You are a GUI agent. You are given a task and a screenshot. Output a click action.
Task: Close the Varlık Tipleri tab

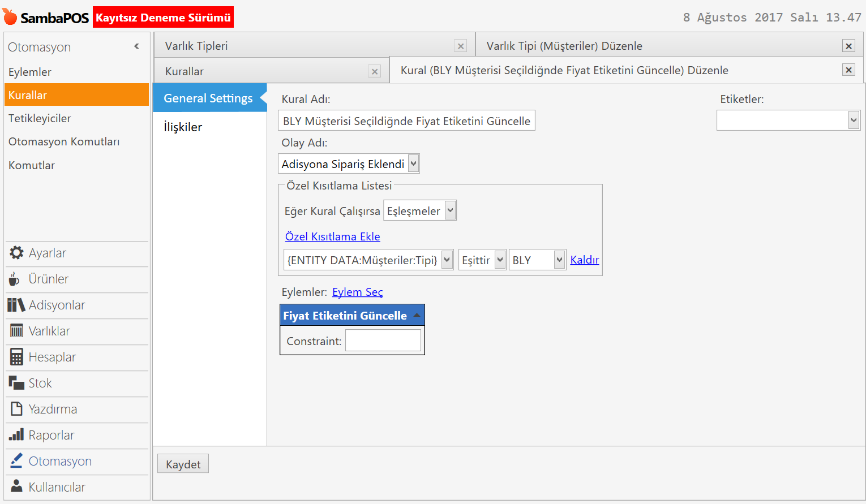pos(461,46)
